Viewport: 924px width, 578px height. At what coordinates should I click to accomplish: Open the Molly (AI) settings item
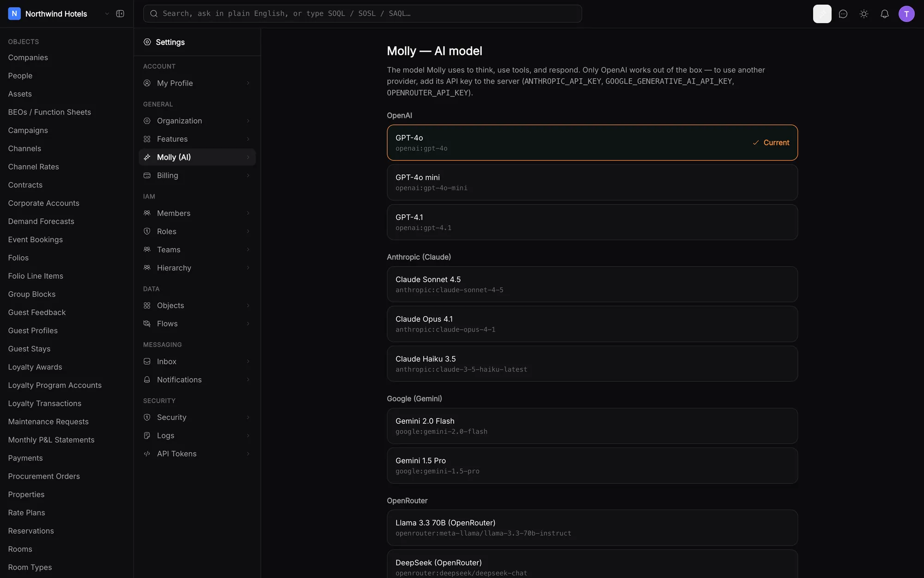(197, 157)
